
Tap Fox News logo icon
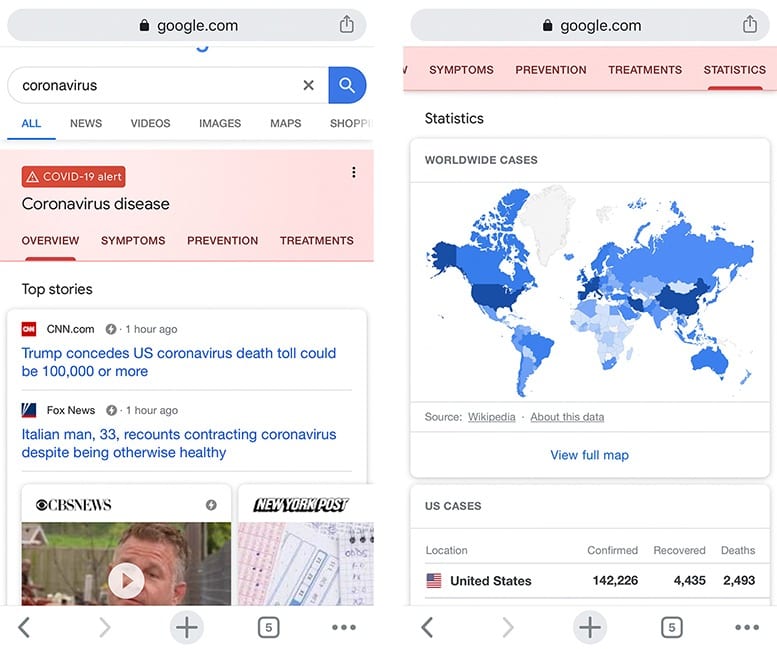[29, 410]
